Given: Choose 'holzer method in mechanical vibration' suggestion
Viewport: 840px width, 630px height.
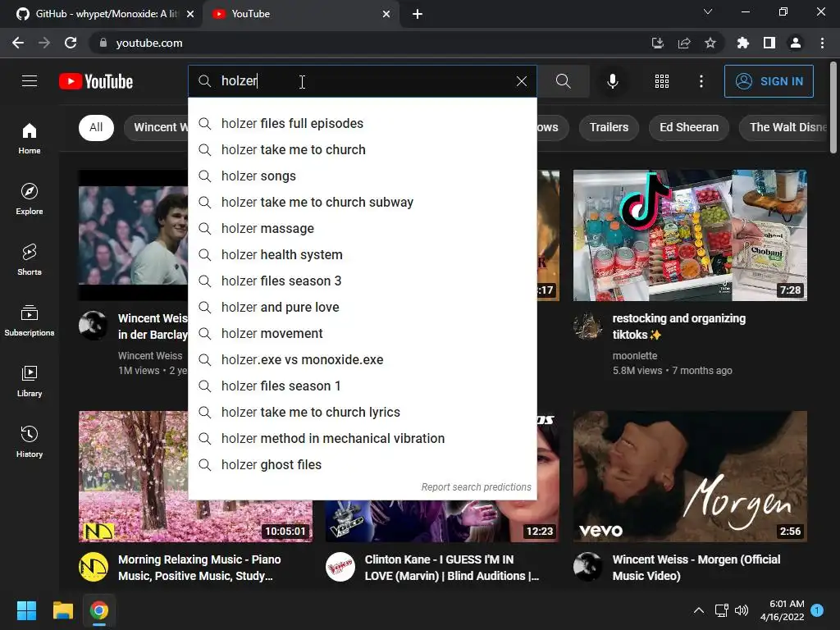Looking at the screenshot, I should coord(362,439).
